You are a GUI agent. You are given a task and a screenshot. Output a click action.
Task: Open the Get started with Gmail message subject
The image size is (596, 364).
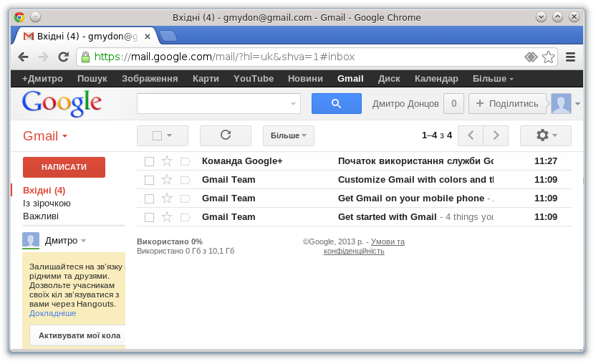tap(387, 217)
